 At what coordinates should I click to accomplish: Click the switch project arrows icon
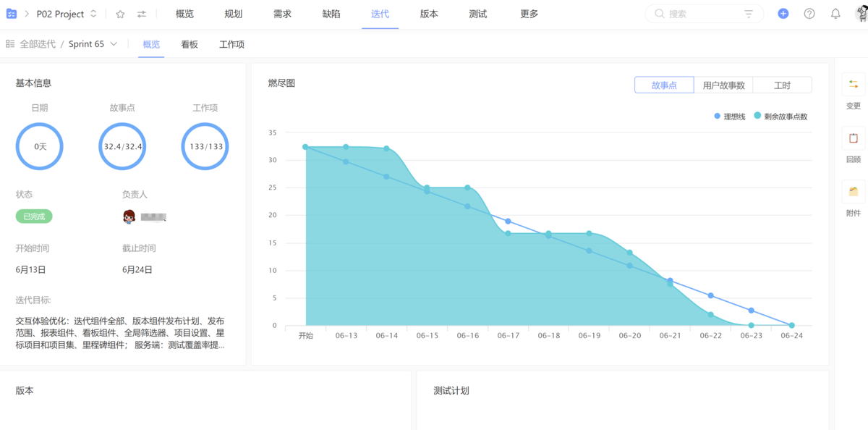(x=142, y=14)
